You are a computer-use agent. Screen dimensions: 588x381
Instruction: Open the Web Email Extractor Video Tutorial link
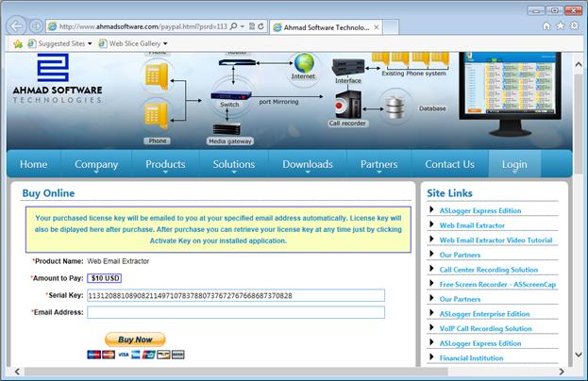click(496, 240)
